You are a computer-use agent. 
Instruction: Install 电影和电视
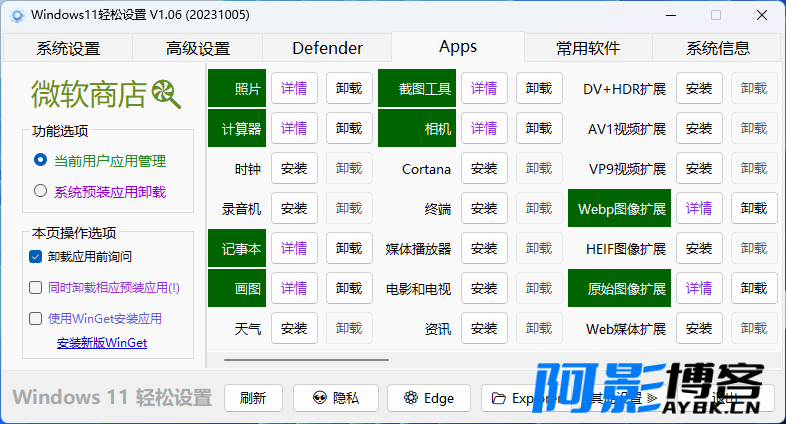tap(484, 289)
